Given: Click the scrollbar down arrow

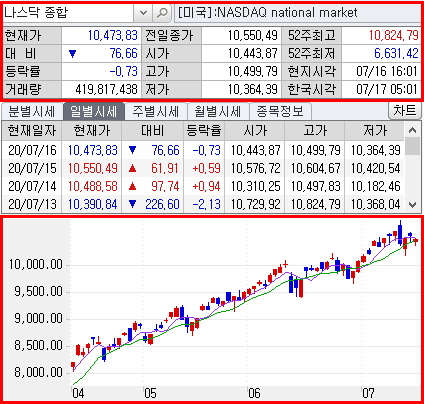Looking at the screenshot, I should coord(413,205).
